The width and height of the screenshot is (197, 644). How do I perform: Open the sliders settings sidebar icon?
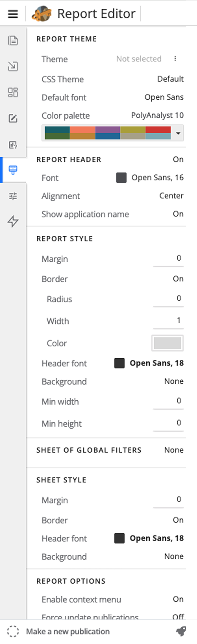tap(13, 196)
